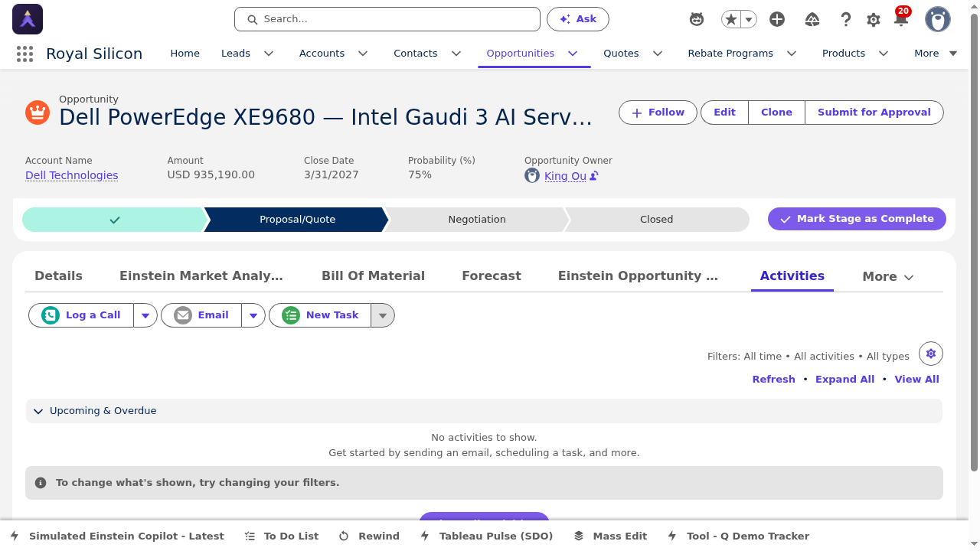Click Mark Stage as Complete
This screenshot has width=980, height=551.
(857, 219)
